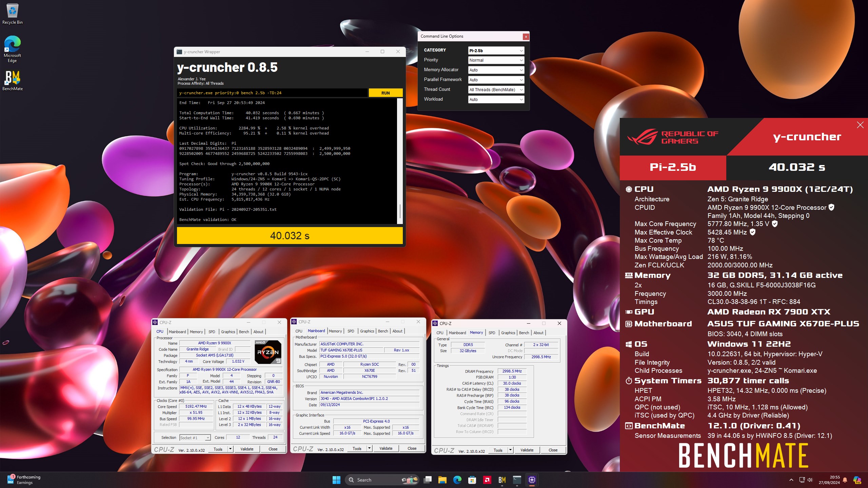This screenshot has height=488, width=868.
Task: Open the Microsoft Edge desktop shortcut
Action: pyautogui.click(x=13, y=49)
